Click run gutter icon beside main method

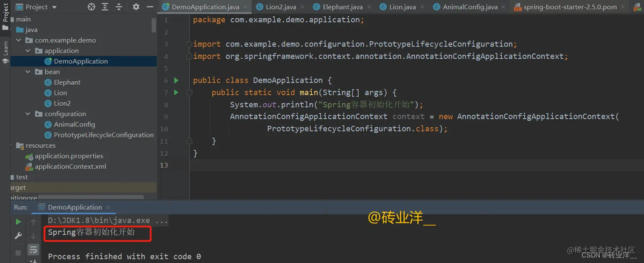[177, 92]
